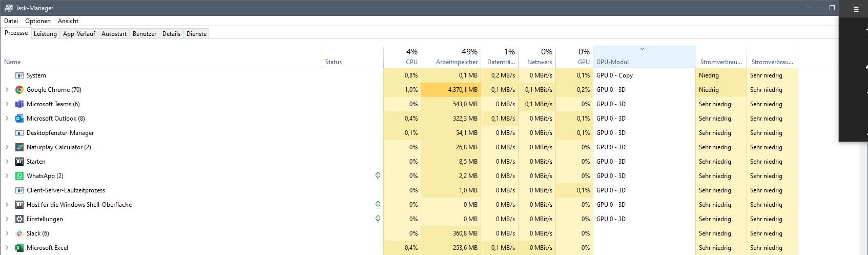Open the Datei menu
This screenshot has height=255, width=868.
point(11,21)
